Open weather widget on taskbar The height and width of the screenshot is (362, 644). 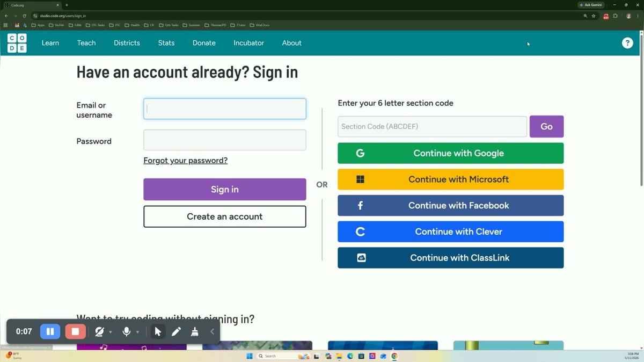[14, 356]
